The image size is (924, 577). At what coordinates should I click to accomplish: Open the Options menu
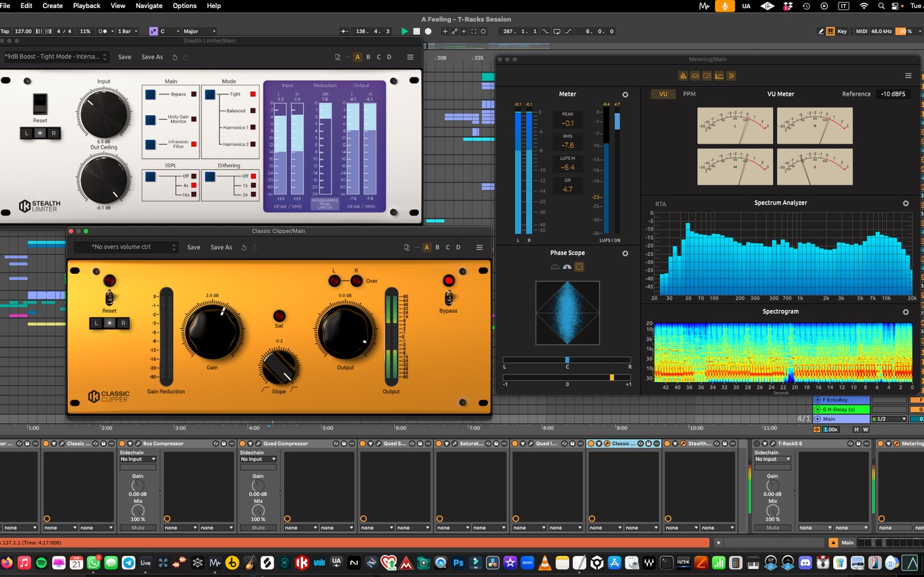pos(185,5)
